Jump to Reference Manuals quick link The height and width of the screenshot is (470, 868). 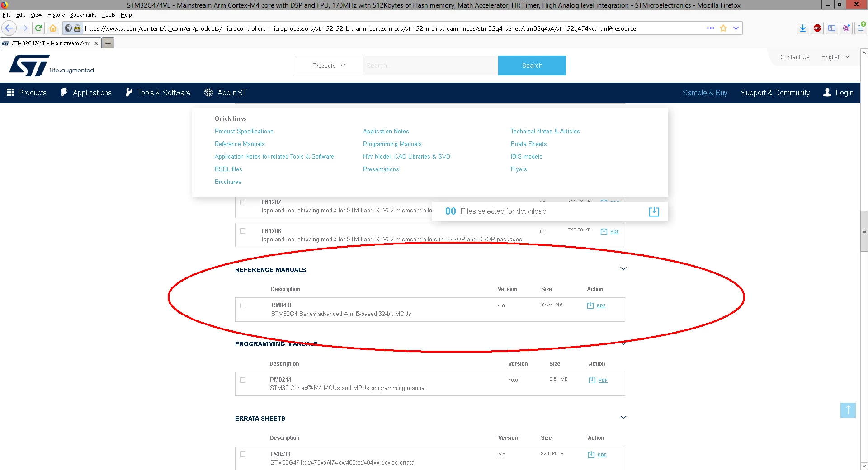coord(240,144)
